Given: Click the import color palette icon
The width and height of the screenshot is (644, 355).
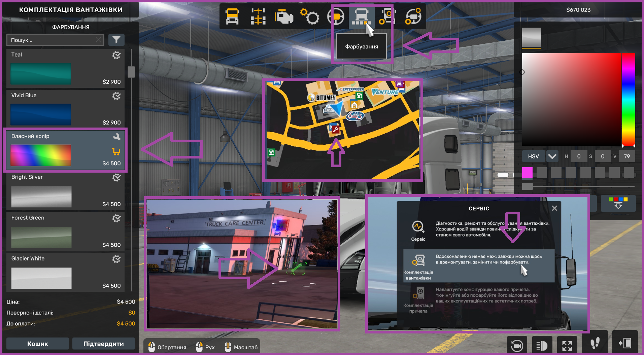Looking at the screenshot, I should pos(618,203).
